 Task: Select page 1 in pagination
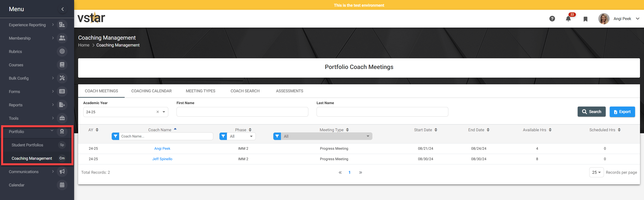pyautogui.click(x=349, y=172)
